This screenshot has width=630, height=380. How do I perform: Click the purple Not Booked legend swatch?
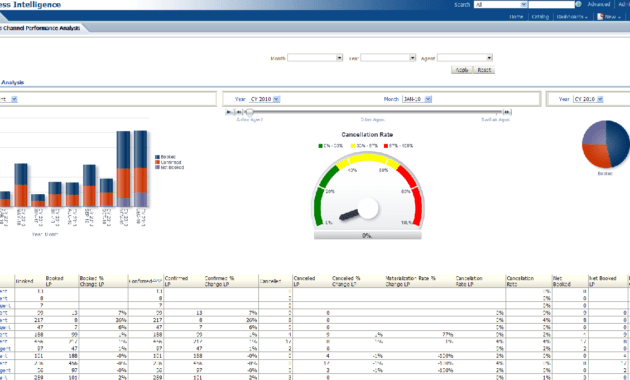click(158, 167)
